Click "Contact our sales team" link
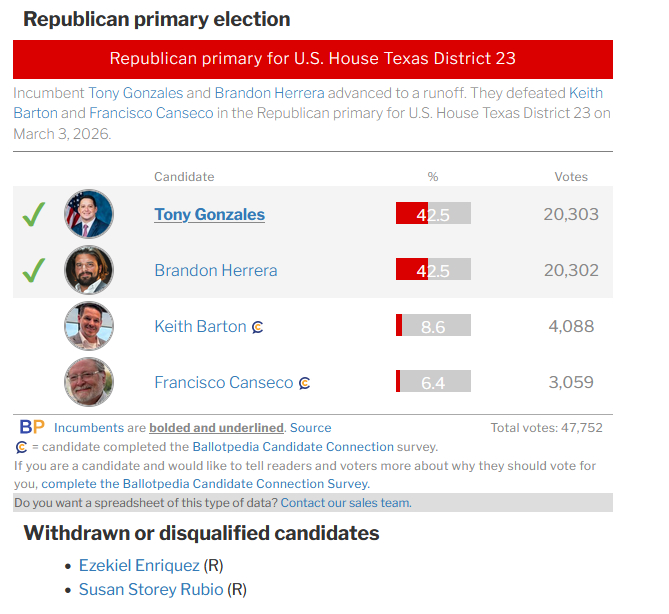 pos(345,503)
